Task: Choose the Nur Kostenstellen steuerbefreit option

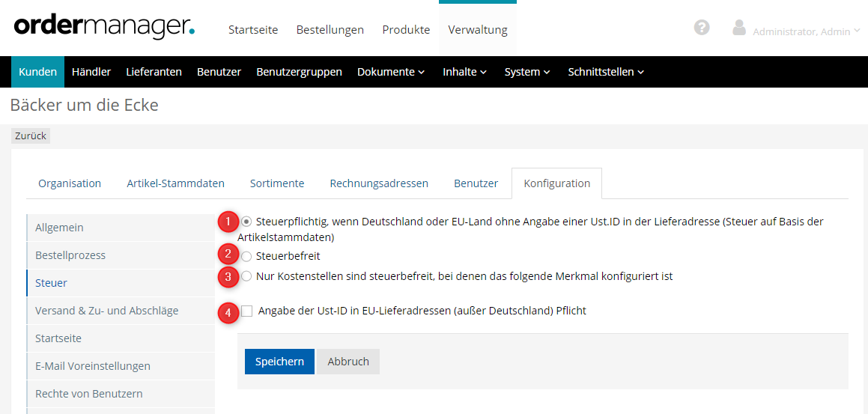Action: point(246,276)
